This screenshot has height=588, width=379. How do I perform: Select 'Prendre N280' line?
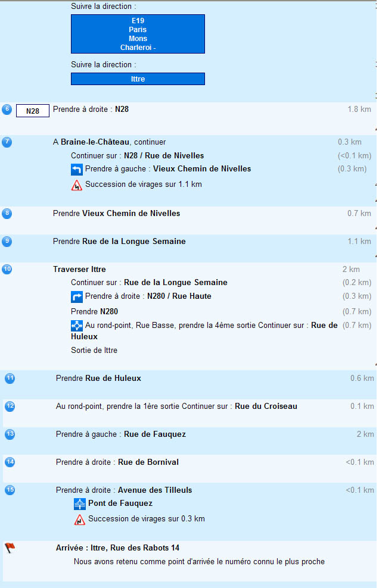[x=94, y=312]
